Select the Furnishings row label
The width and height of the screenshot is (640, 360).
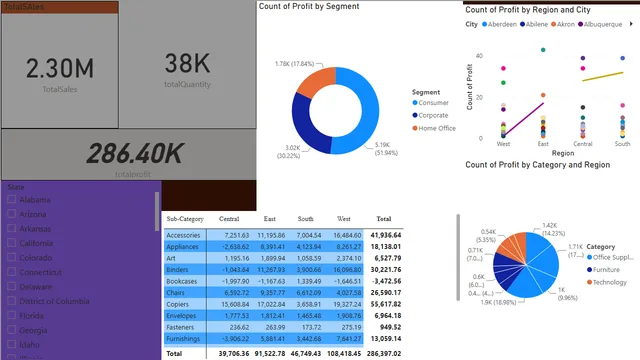[183, 339]
